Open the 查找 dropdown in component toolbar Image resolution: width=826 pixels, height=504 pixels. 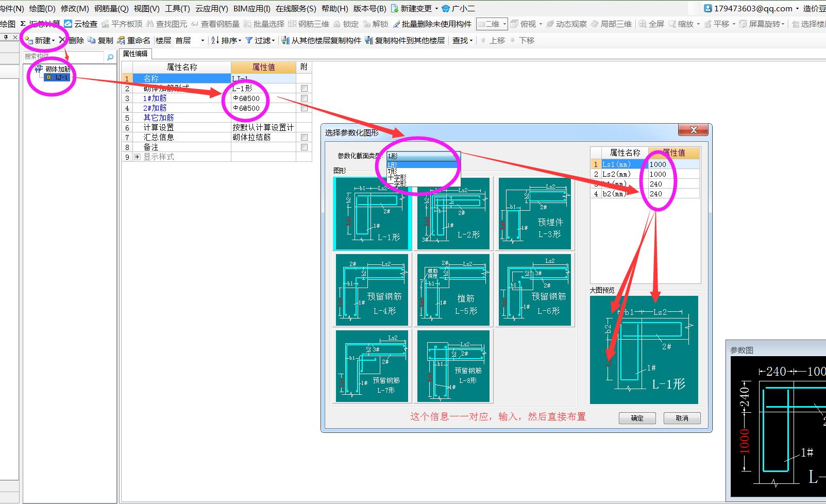pos(462,40)
